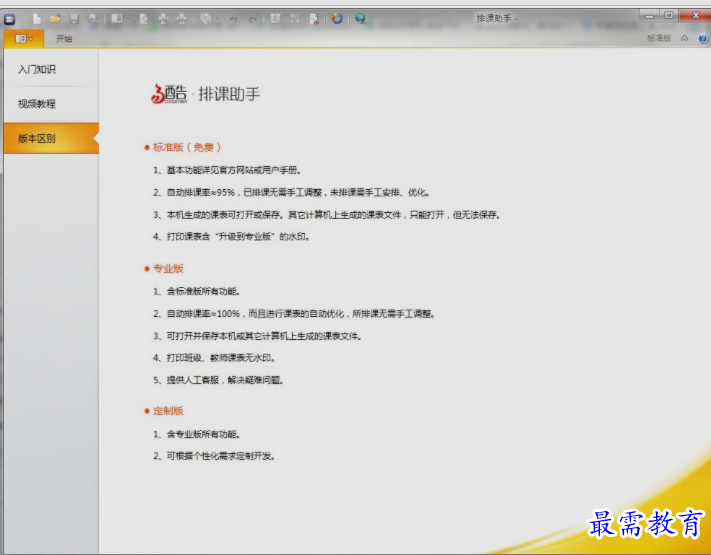Click the colorful circular ring icon

click(337, 19)
